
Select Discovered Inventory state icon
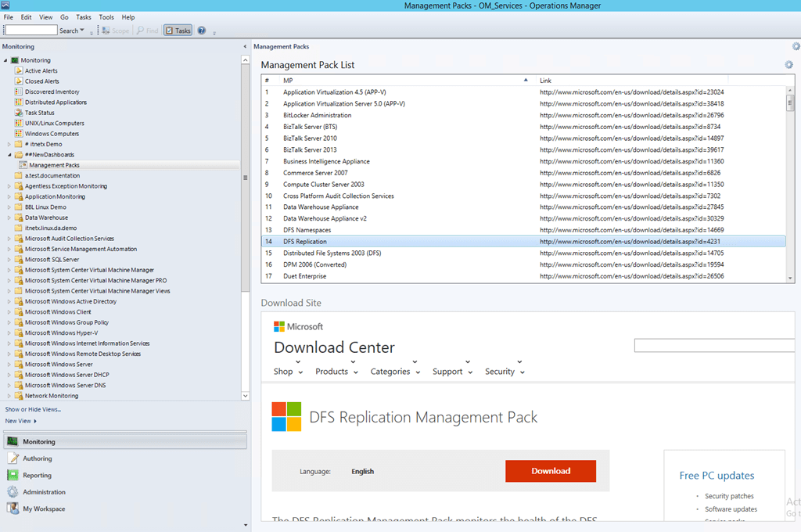click(x=19, y=92)
